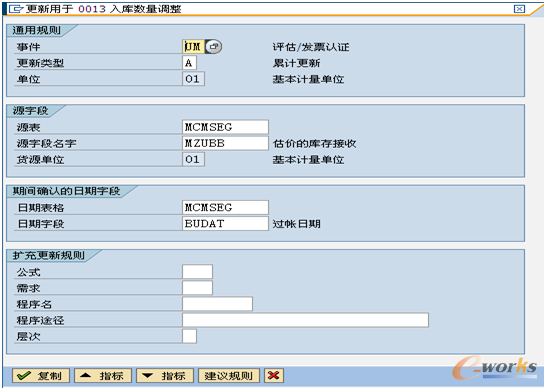547x390 pixels.
Task: Click the empty 需求 input field
Action: 197,288
